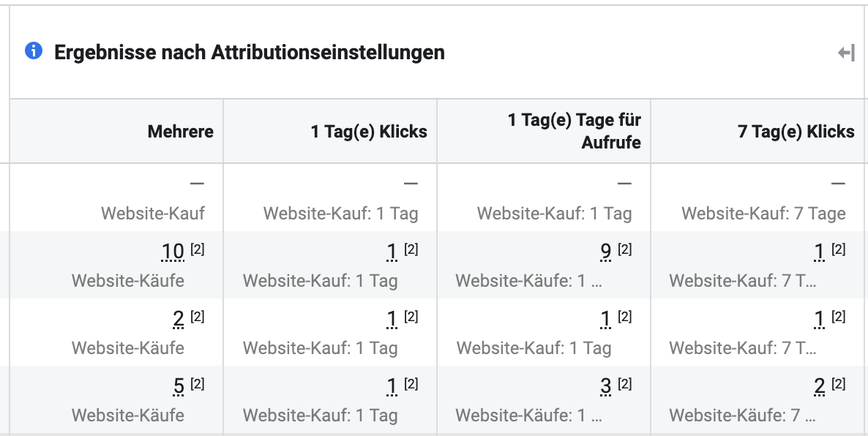Click the value 3 under Tage für Aufrufe
Viewport: 868px width, 436px height.
point(605,386)
